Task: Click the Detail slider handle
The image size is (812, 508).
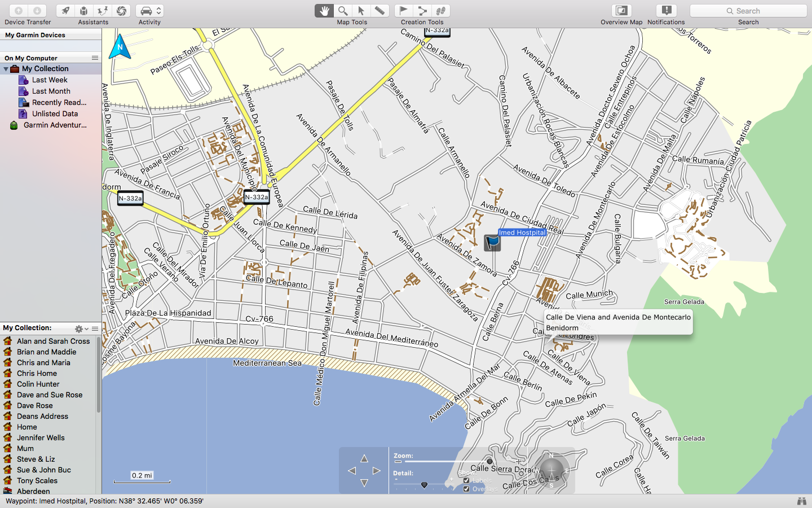Action: click(x=424, y=485)
